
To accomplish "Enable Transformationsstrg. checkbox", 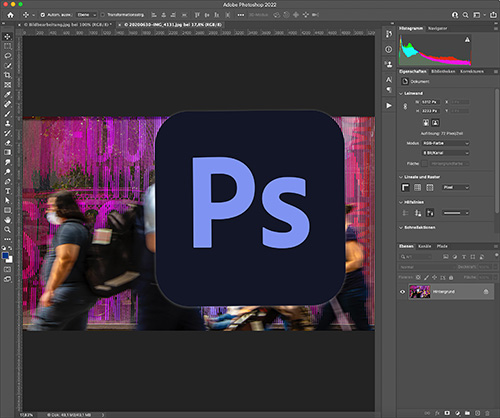I will [x=102, y=15].
